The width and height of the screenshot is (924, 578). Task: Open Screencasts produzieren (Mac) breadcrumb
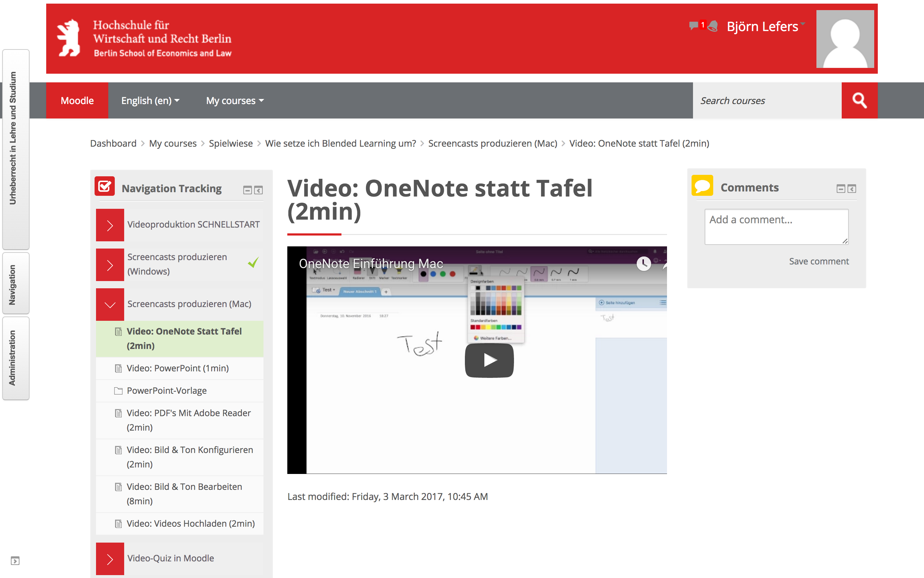[x=493, y=143]
